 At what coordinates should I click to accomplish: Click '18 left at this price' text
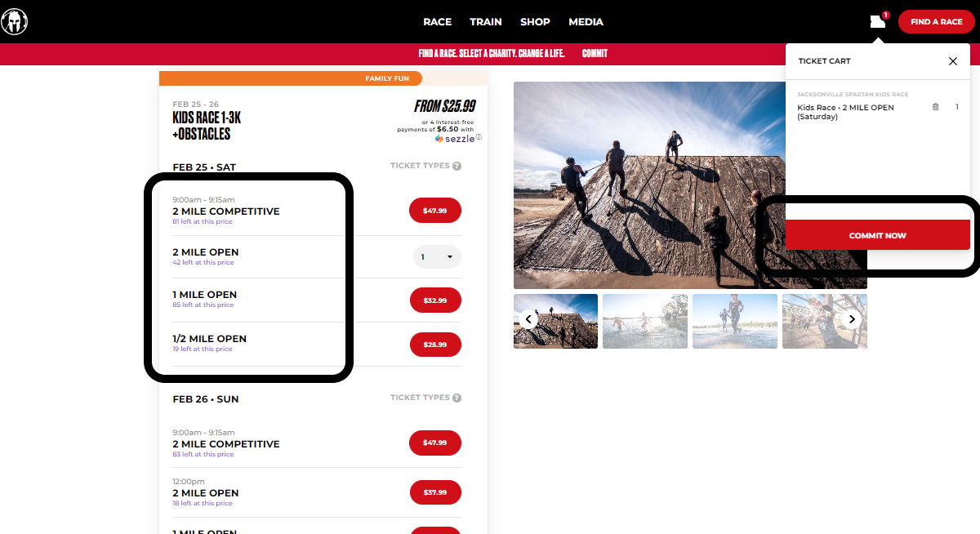pyautogui.click(x=203, y=504)
